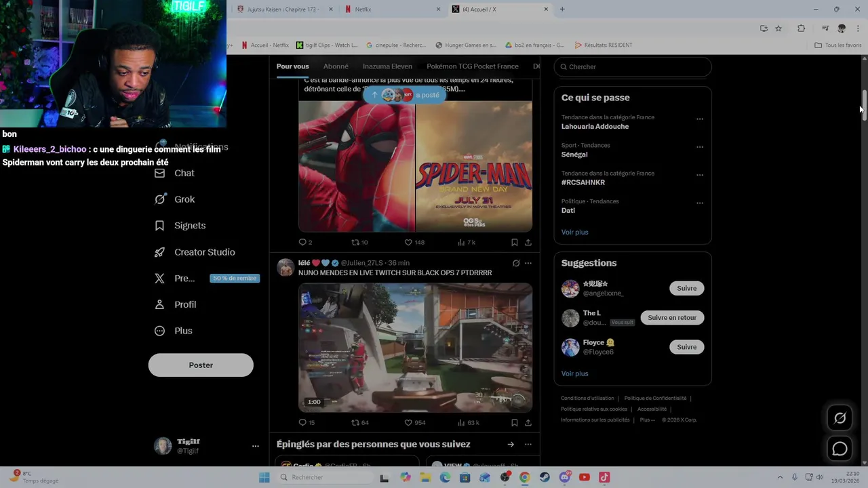The width and height of the screenshot is (868, 488).
Task: Open the Windows Start menu
Action: click(264, 477)
